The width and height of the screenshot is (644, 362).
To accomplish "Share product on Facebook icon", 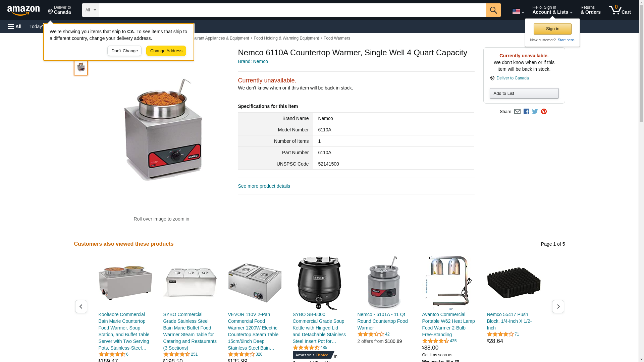I will 526,112.
